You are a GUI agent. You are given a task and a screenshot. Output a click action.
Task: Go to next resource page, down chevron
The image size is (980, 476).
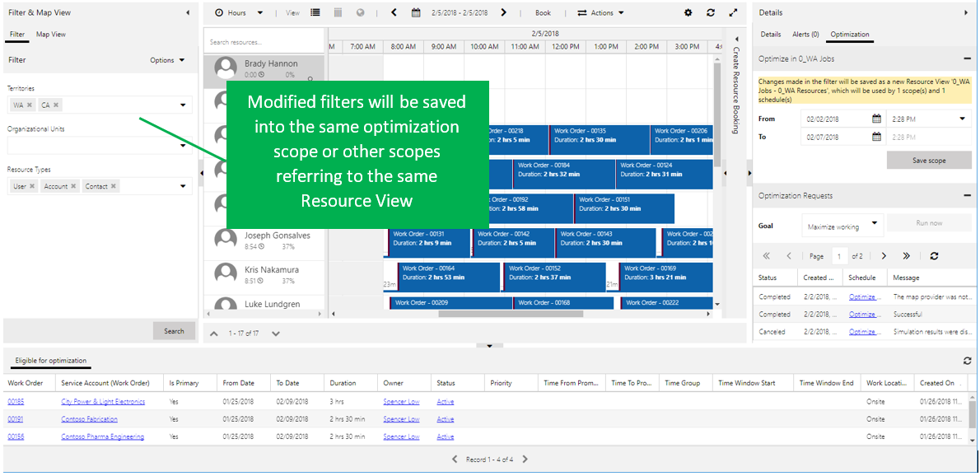[275, 334]
